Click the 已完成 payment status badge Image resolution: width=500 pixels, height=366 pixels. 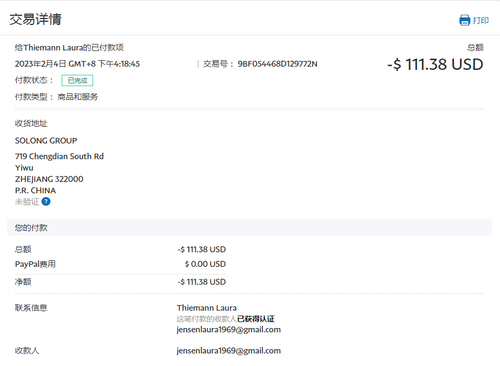77,80
